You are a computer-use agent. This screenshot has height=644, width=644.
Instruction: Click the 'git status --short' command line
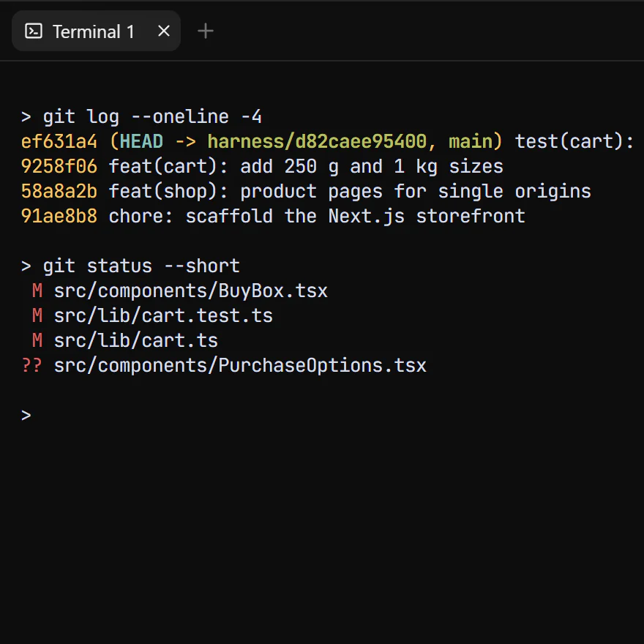pos(130,266)
